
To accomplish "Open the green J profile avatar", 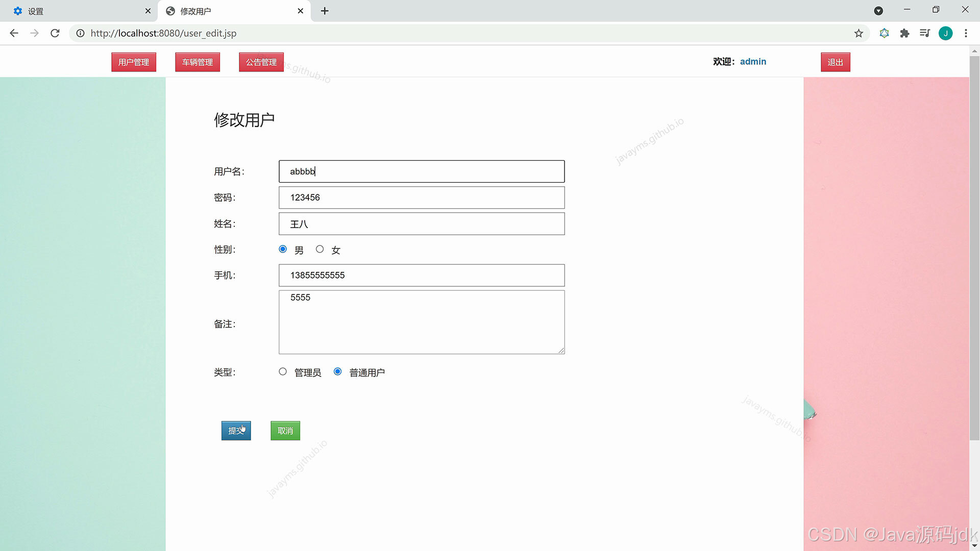I will [x=945, y=33].
